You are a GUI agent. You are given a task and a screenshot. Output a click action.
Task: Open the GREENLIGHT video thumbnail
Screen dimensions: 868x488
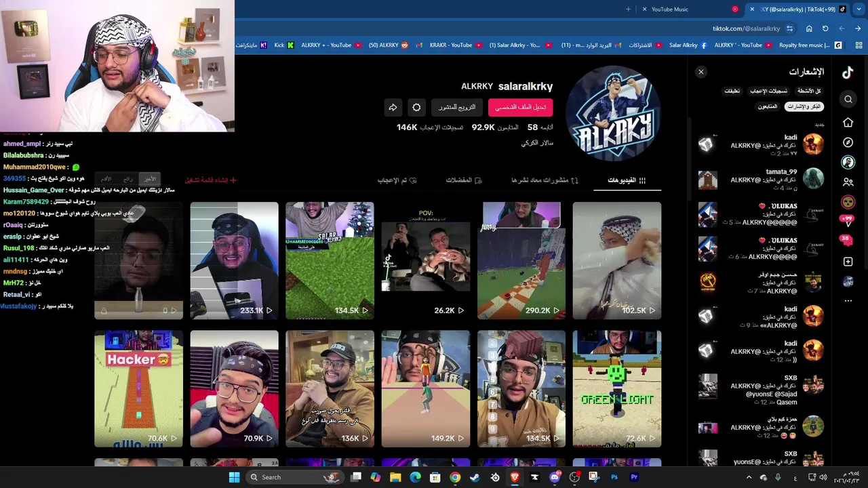[616, 389]
